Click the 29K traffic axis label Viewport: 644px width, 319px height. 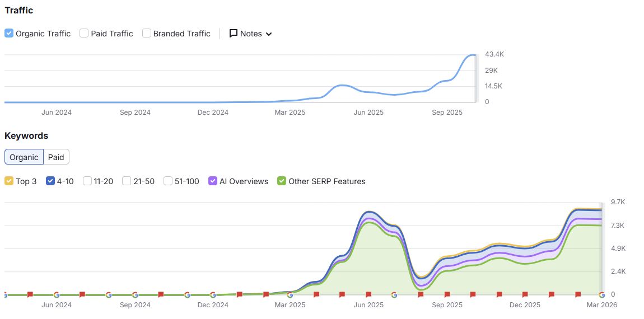click(491, 70)
